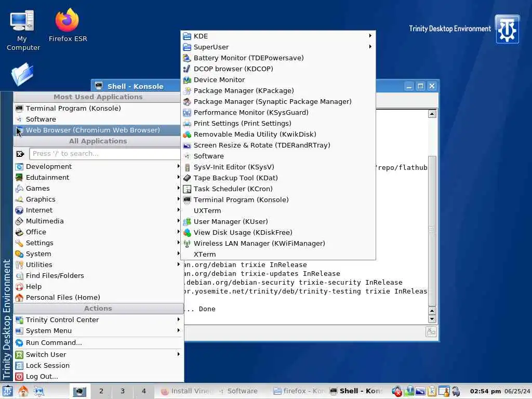Expand Trinity Control Center submenu
The image size is (532, 399).
tap(98, 320)
